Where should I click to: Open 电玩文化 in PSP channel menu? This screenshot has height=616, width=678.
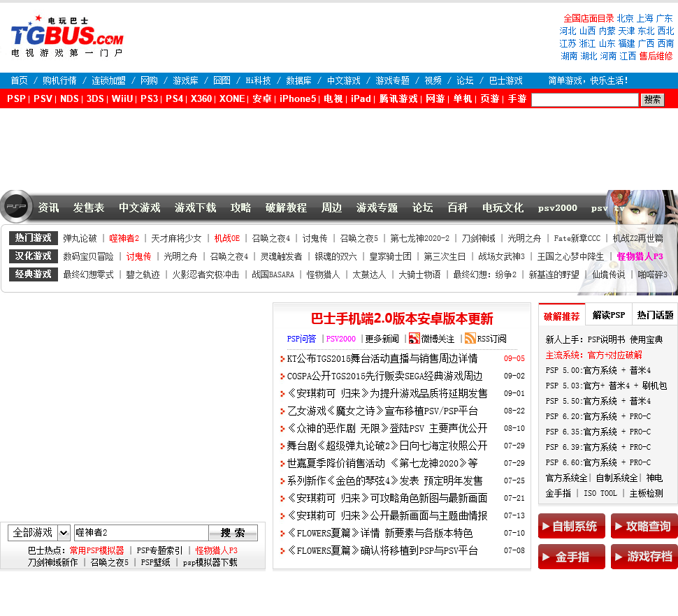click(x=503, y=208)
